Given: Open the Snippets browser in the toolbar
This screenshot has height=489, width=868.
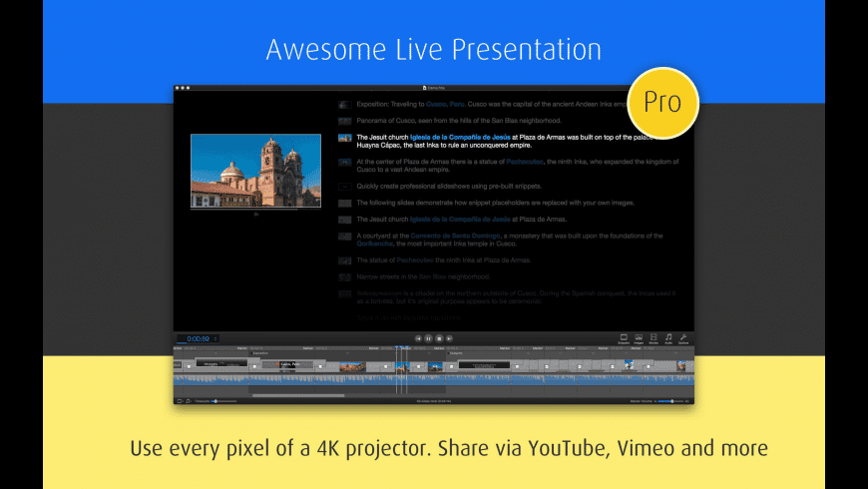Looking at the screenshot, I should [x=624, y=338].
